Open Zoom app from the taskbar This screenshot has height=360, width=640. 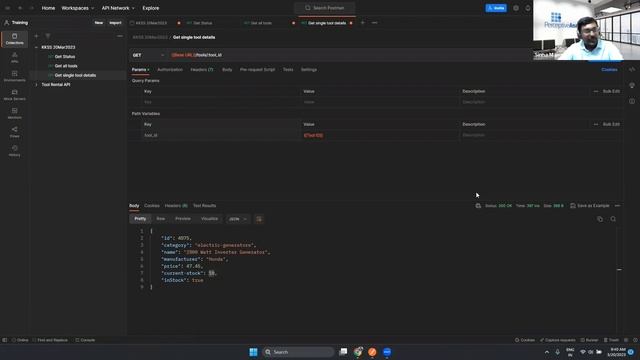click(x=387, y=352)
